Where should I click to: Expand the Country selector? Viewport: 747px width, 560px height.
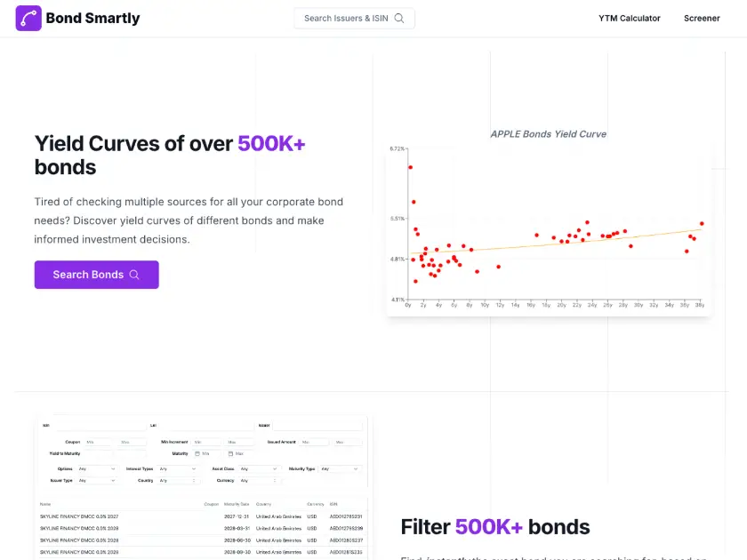178,480
